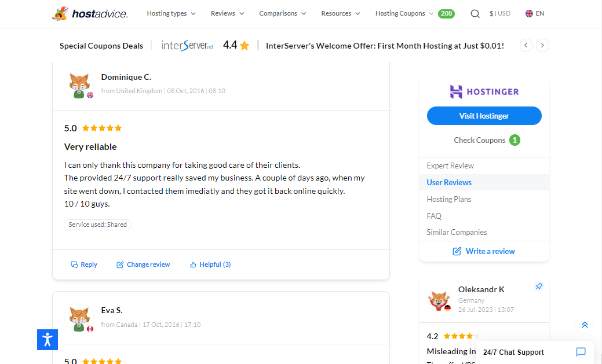The width and height of the screenshot is (602, 364).
Task: Expand the Resources menu
Action: [340, 13]
